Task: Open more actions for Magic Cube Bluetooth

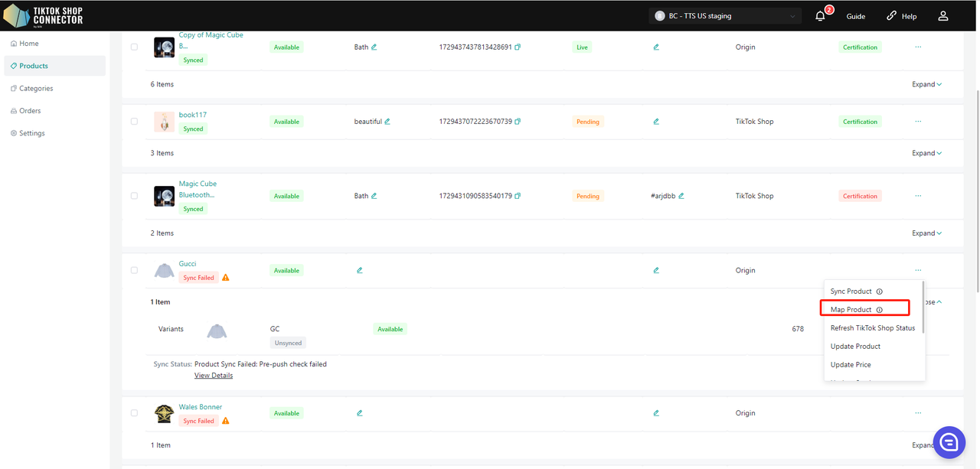Action: pos(918,196)
